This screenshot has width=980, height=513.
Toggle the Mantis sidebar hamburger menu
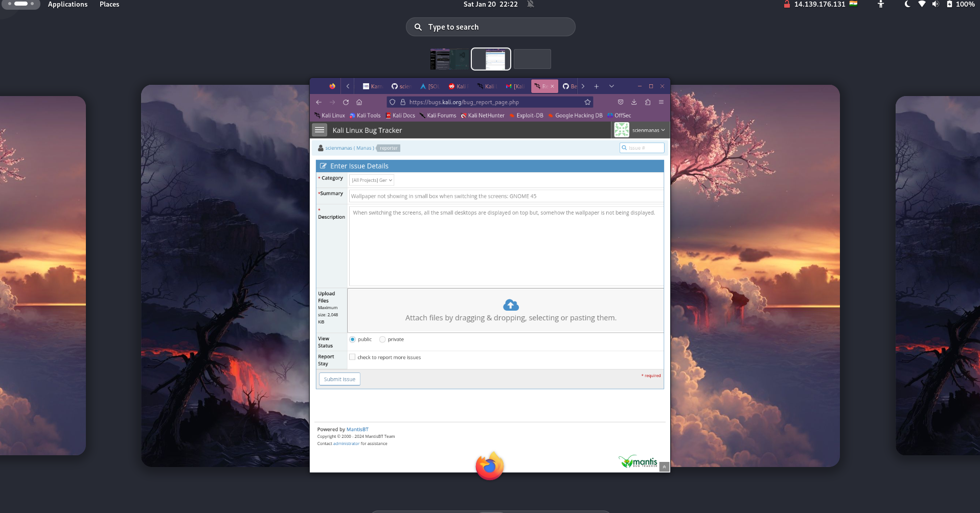[x=320, y=130]
